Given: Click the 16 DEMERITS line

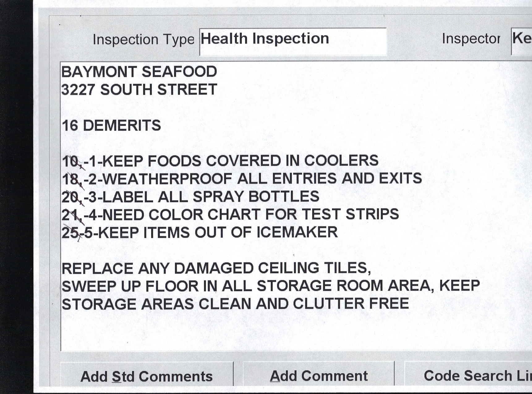Looking at the screenshot, I should pyautogui.click(x=111, y=126).
